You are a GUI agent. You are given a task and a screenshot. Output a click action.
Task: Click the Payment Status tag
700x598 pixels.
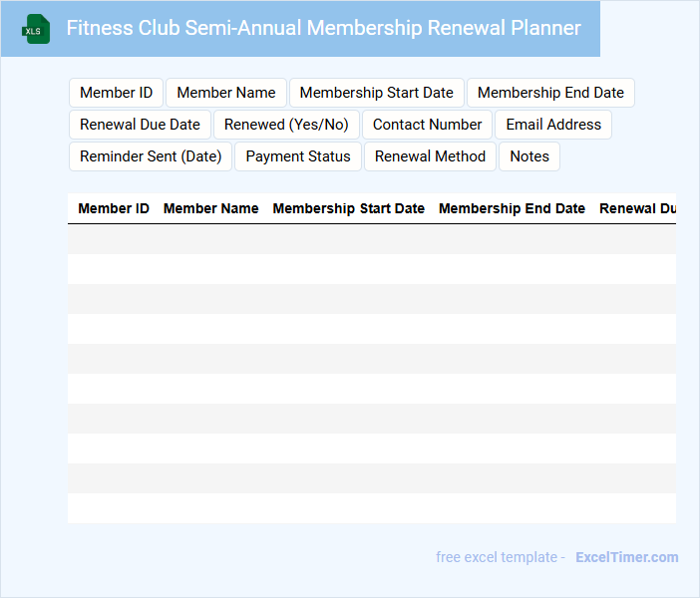(298, 156)
